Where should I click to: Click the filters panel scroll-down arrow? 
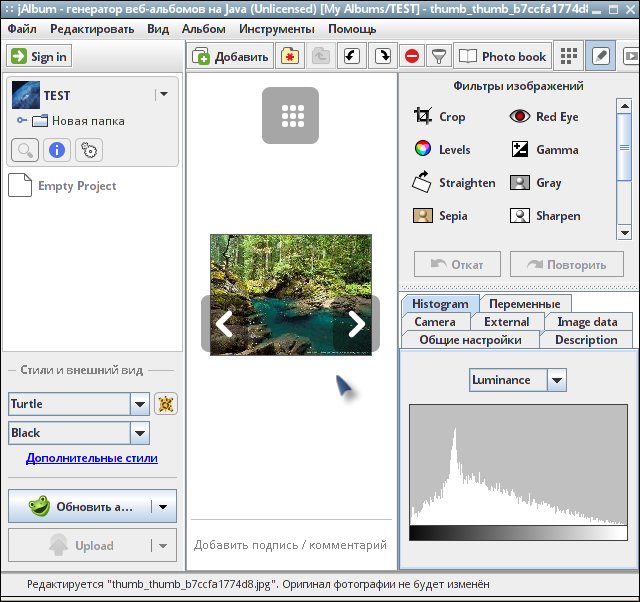pyautogui.click(x=624, y=233)
